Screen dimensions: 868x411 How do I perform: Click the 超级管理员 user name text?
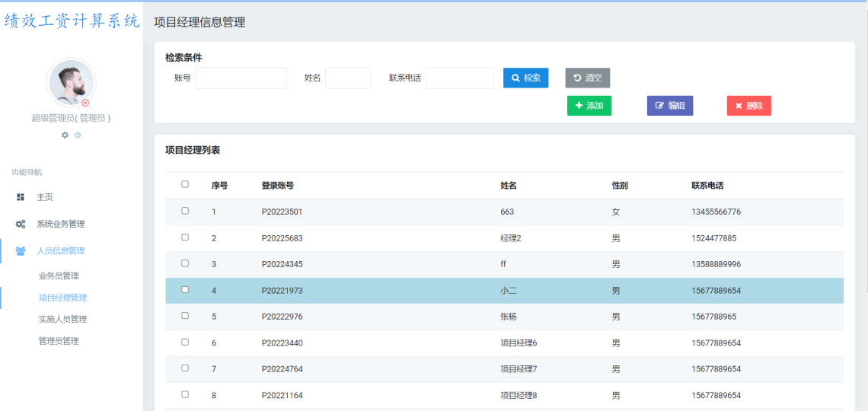click(x=71, y=118)
